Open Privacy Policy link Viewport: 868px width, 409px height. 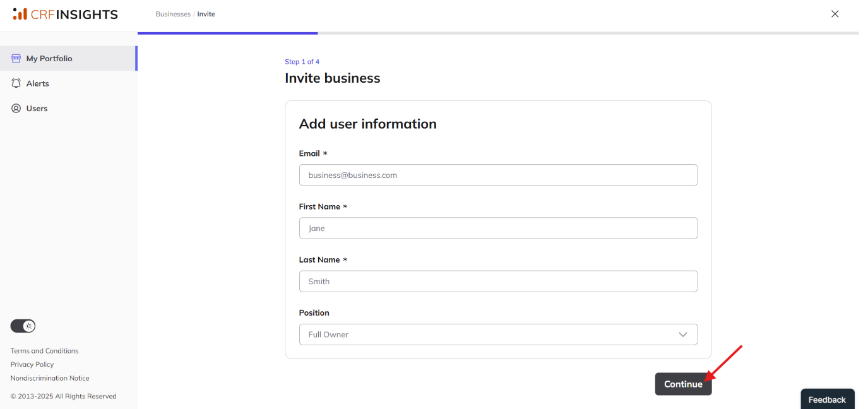click(x=32, y=364)
